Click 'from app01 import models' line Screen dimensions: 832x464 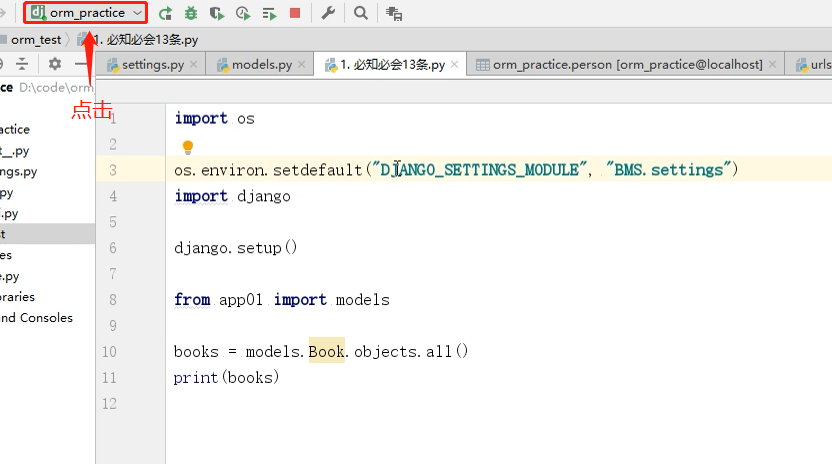pyautogui.click(x=282, y=300)
